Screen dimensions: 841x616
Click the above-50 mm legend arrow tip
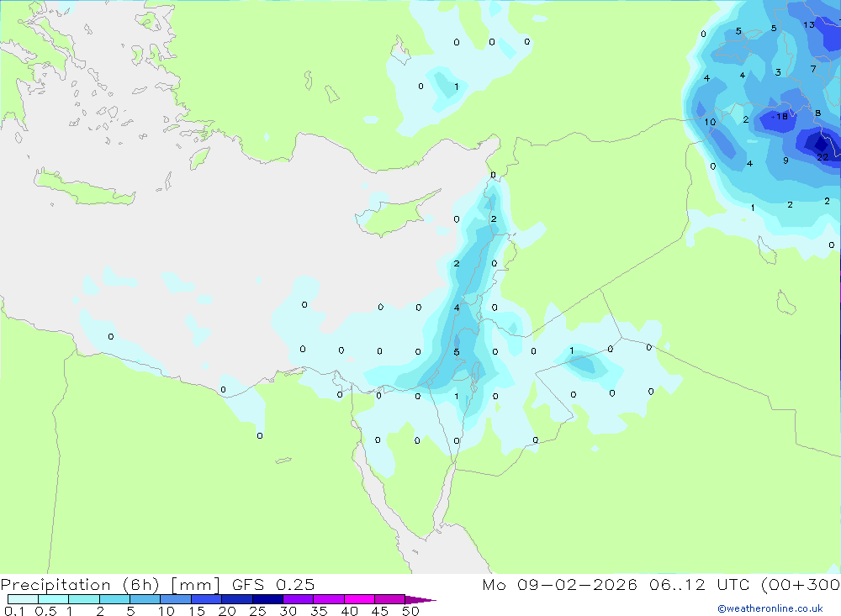pyautogui.click(x=420, y=600)
